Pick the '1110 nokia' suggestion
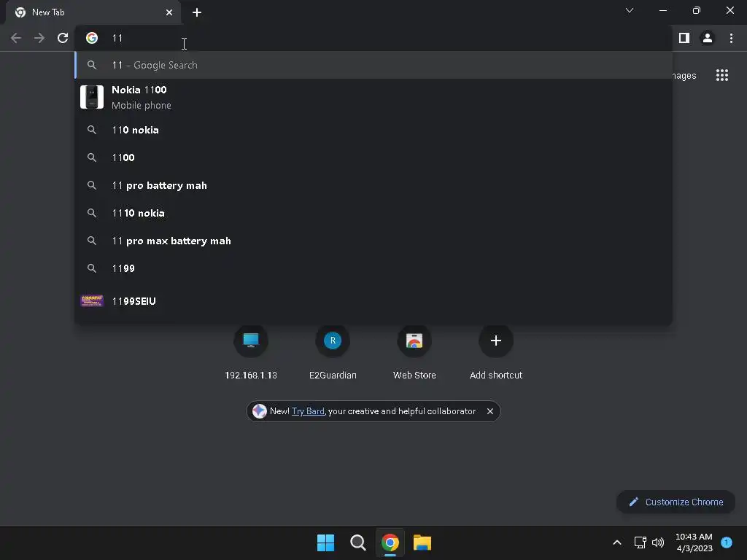This screenshot has width=747, height=560. click(x=373, y=213)
